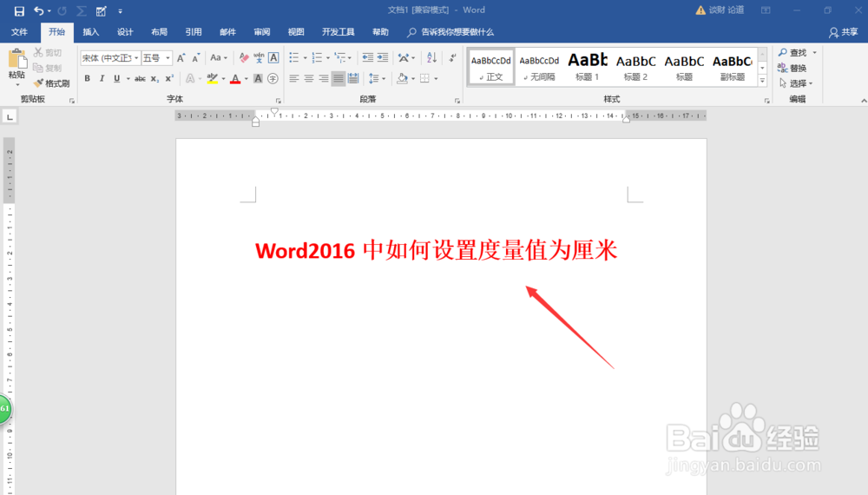Decrease paragraph indent
868x495 pixels.
click(367, 57)
